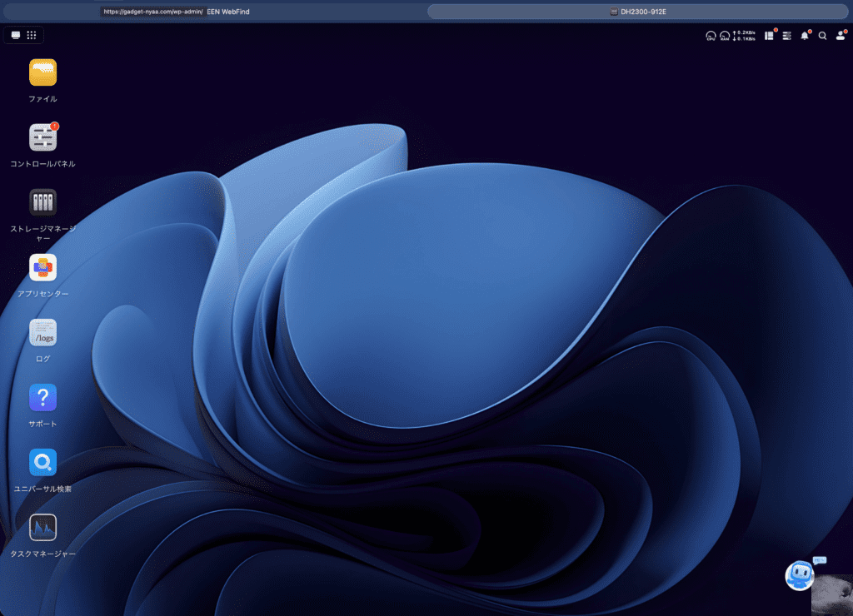Open アプリセンター (App Center)
Screen dimensions: 853x616
[x=42, y=267]
